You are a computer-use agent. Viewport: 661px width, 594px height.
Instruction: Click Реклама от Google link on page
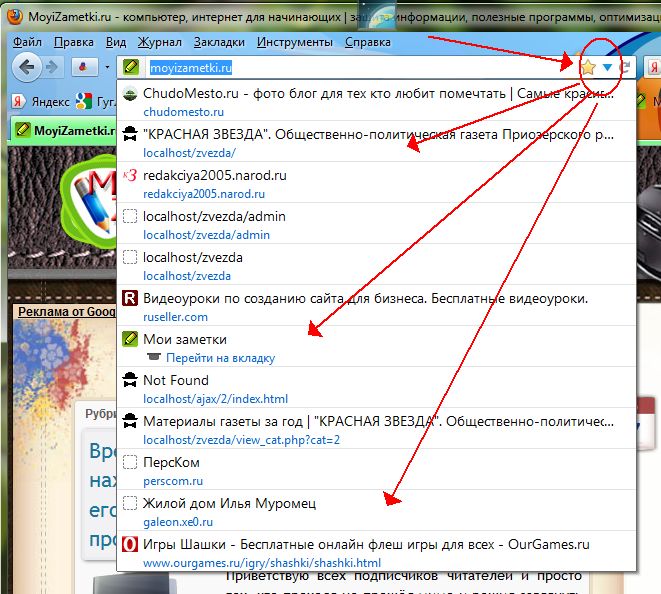pyautogui.click(x=67, y=312)
